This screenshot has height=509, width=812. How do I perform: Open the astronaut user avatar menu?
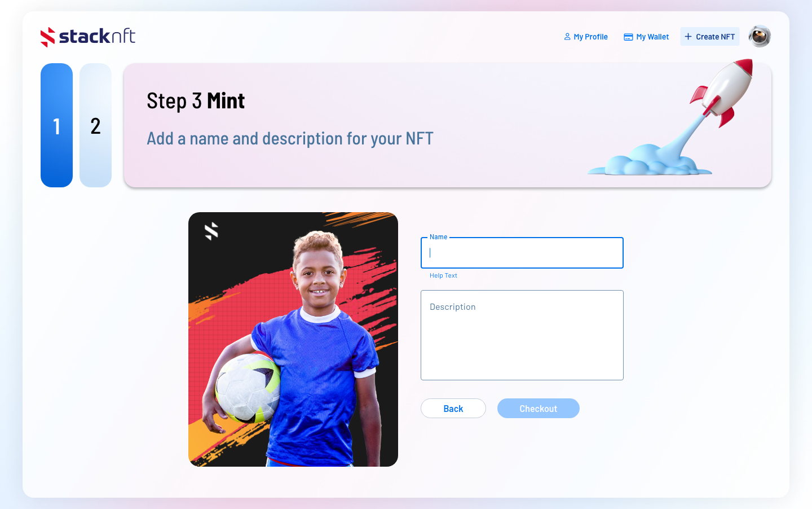tap(760, 36)
